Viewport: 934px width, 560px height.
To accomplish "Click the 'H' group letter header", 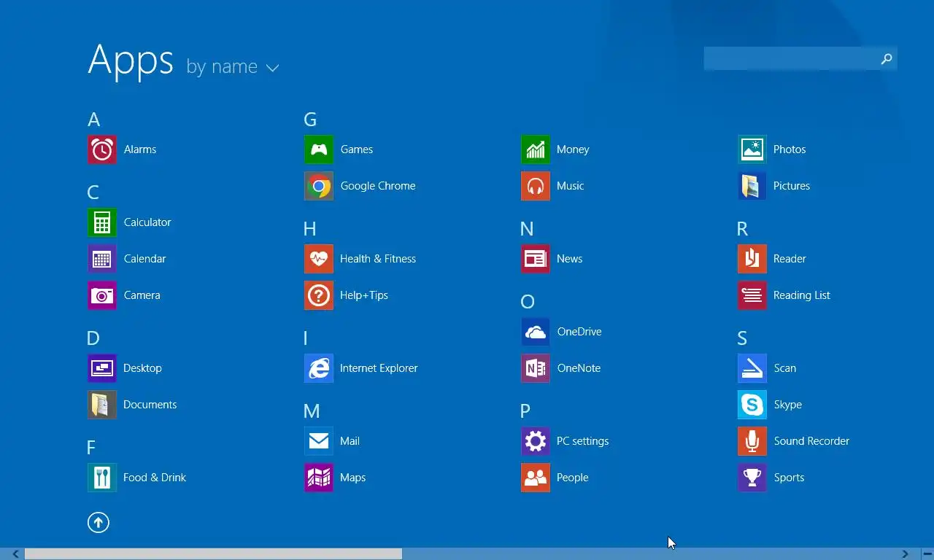I will pyautogui.click(x=310, y=229).
